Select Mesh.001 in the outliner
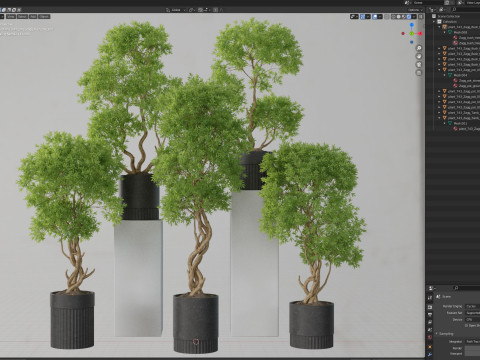Image resolution: width=480 pixels, height=360 pixels. 460,123
